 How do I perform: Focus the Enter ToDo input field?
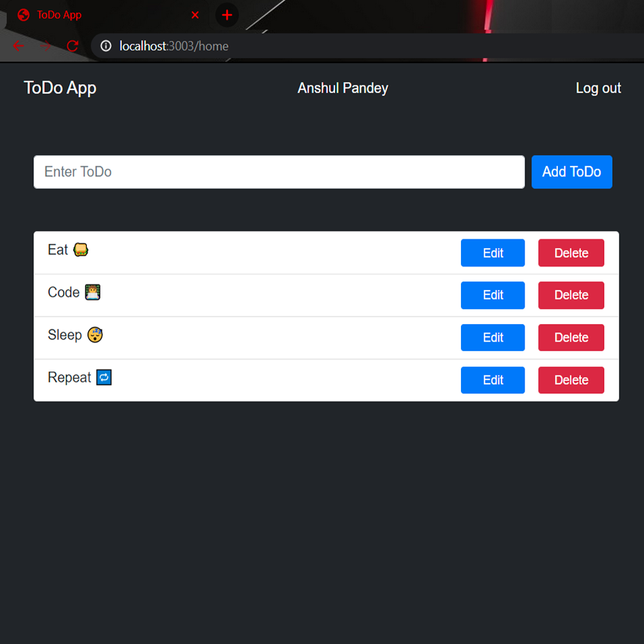click(279, 172)
